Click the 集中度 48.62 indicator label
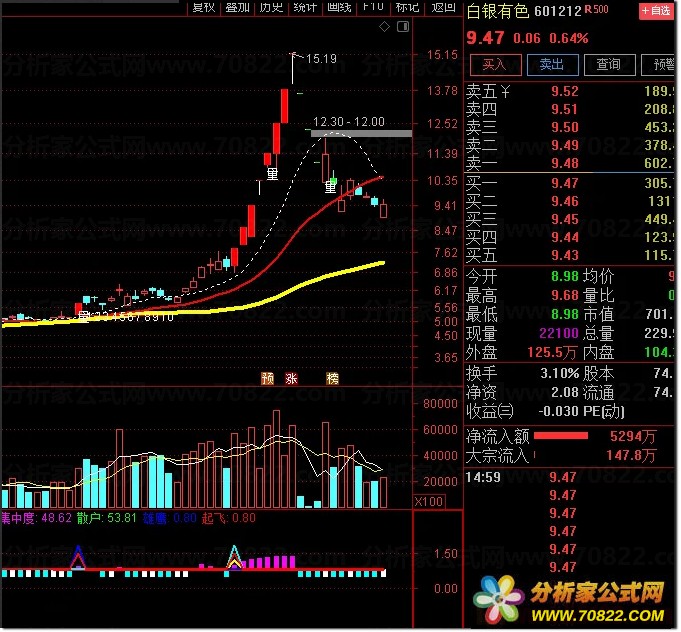The width and height of the screenshot is (681, 632). click(x=36, y=518)
